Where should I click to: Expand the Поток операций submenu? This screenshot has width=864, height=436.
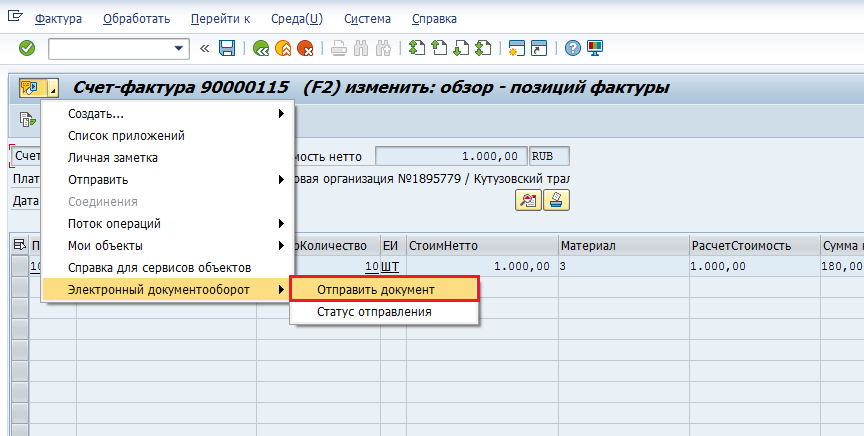167,223
